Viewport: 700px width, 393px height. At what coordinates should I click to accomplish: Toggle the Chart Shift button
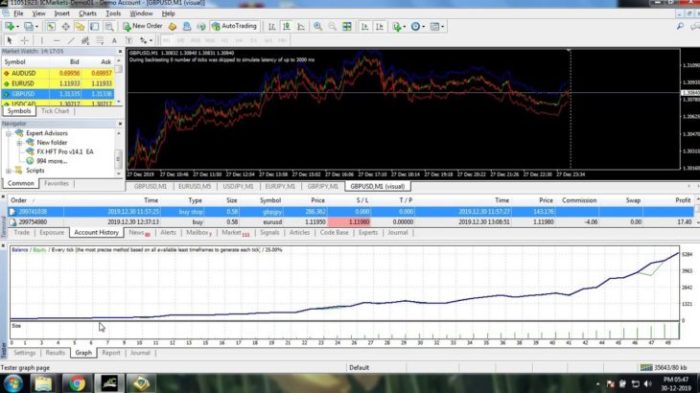pos(379,26)
